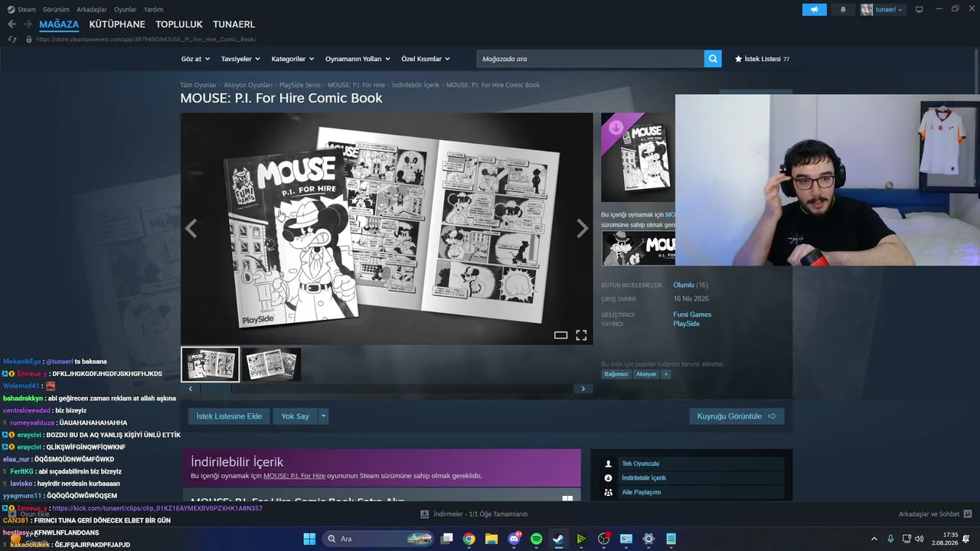Open the İstek Listesi wishlist link
Viewport: 980px width, 551px height.
(762, 59)
